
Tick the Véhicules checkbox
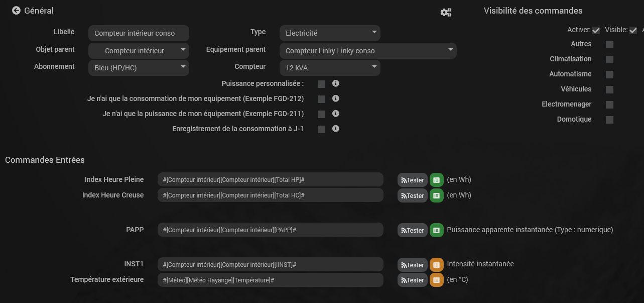[609, 89]
